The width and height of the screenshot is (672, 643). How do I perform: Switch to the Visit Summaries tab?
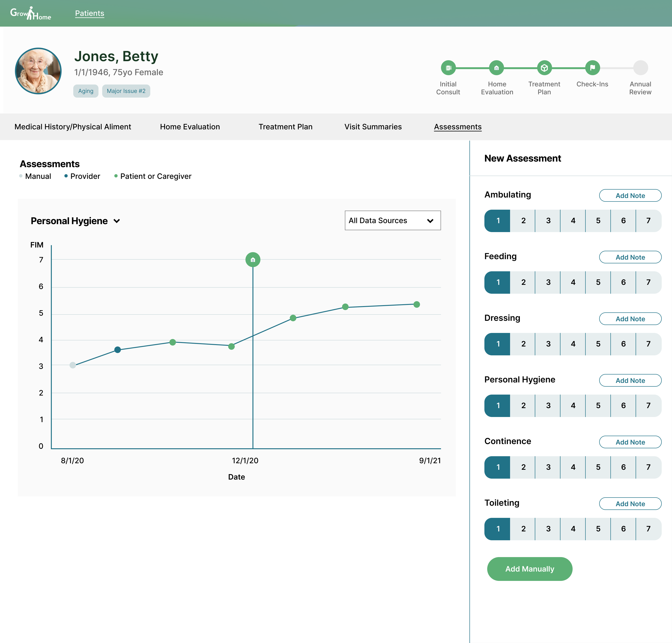pyautogui.click(x=373, y=127)
